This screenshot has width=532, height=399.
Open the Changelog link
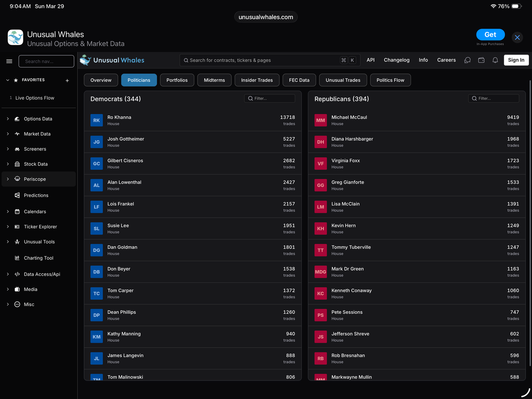click(397, 60)
